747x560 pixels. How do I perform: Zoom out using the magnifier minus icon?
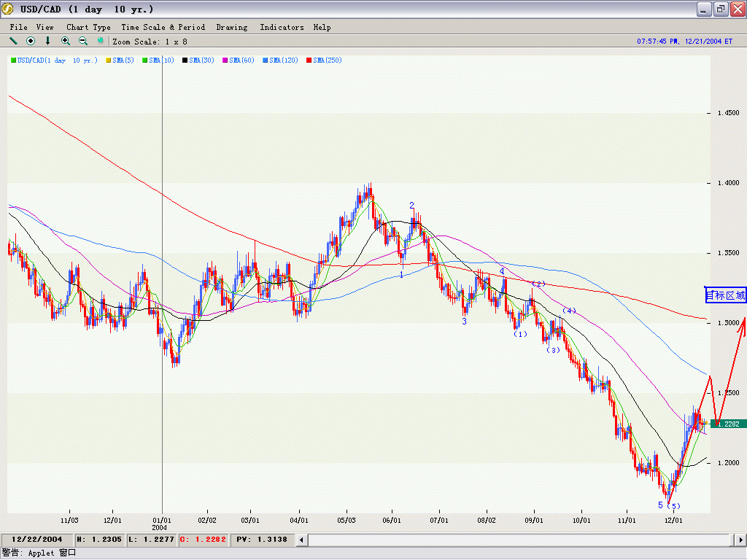(x=83, y=41)
